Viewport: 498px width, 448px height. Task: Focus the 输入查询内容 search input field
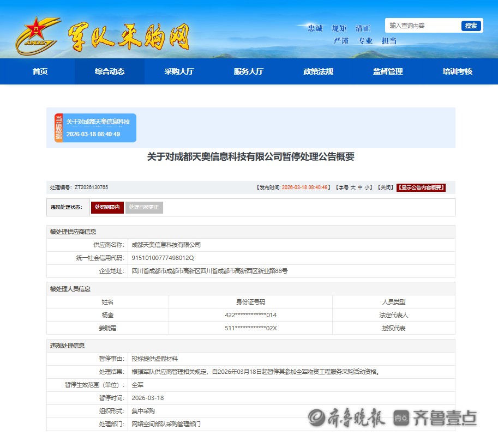(x=423, y=26)
